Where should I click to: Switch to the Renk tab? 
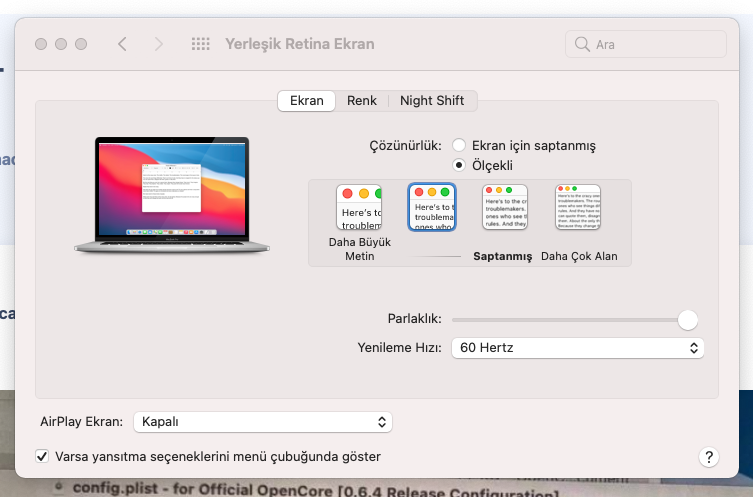(x=362, y=101)
